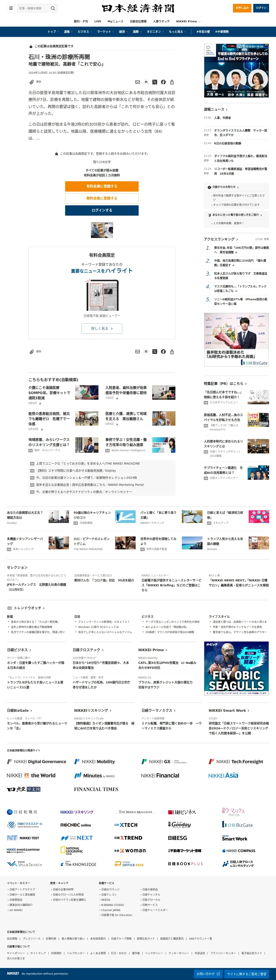Open アクセスランキング heading link
Viewport: 276px width, 980px height.
click(x=221, y=239)
